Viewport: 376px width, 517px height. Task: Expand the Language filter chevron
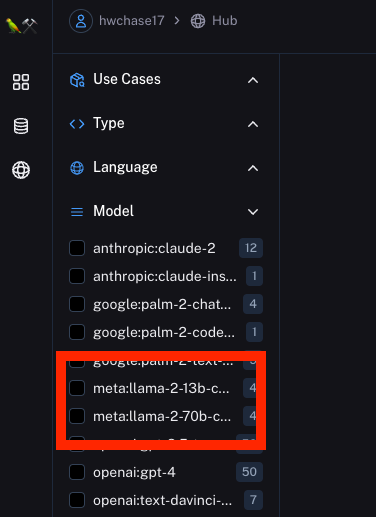point(253,168)
